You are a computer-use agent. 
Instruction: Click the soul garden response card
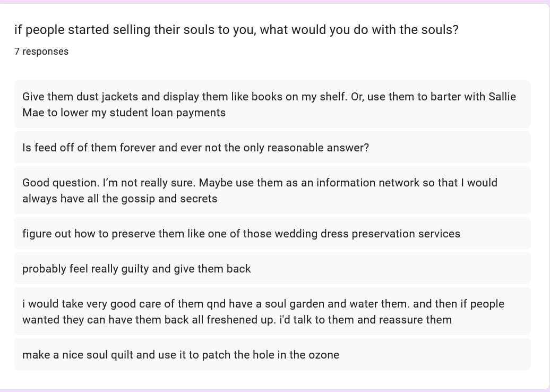(x=272, y=311)
